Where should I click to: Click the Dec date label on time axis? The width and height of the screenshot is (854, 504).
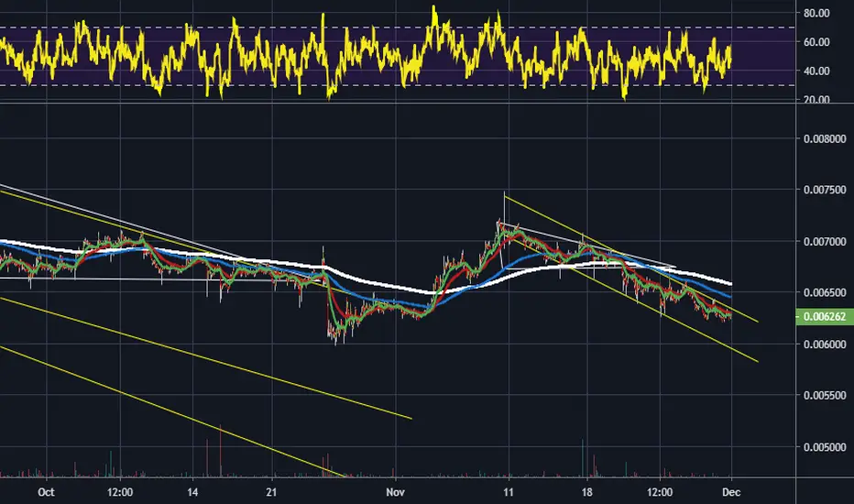[731, 492]
